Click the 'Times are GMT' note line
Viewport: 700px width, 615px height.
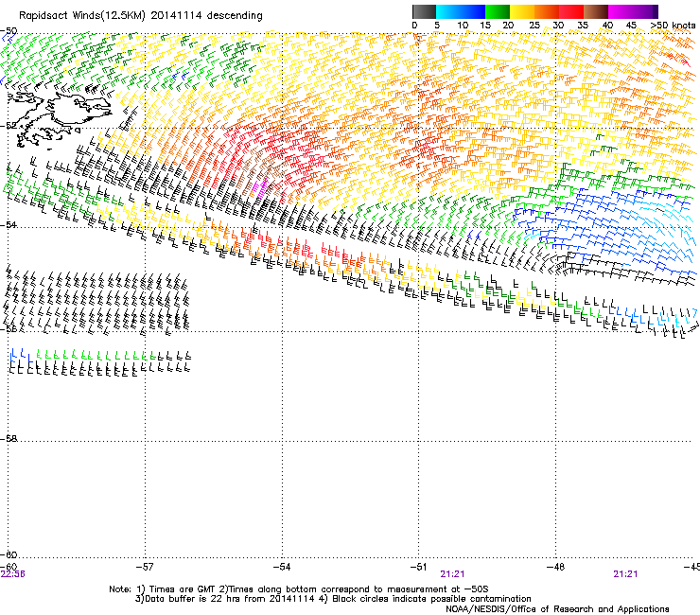click(x=299, y=589)
